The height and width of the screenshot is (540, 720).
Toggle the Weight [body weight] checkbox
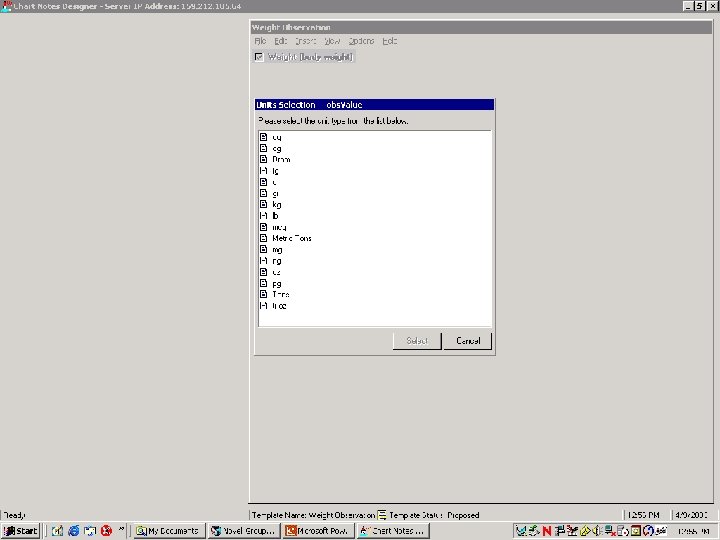coord(259,57)
